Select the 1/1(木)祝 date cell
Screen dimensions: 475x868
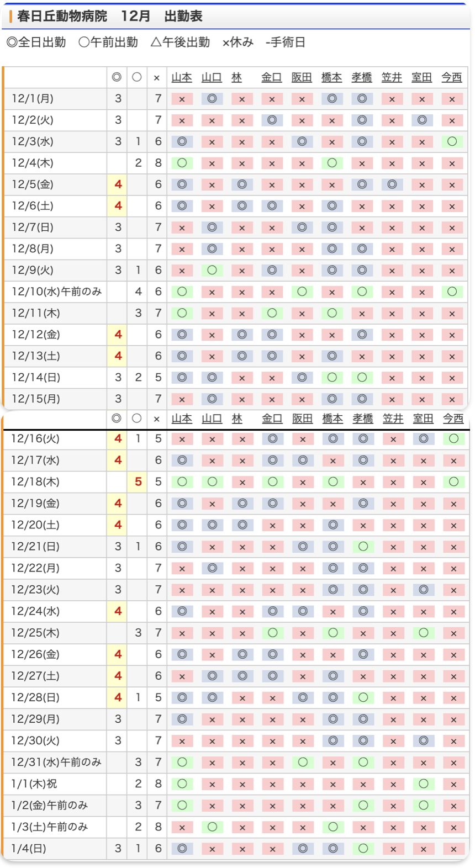[x=34, y=784]
